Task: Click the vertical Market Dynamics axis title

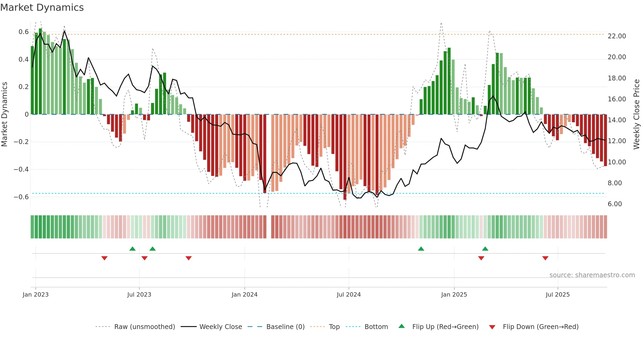Action: point(5,114)
